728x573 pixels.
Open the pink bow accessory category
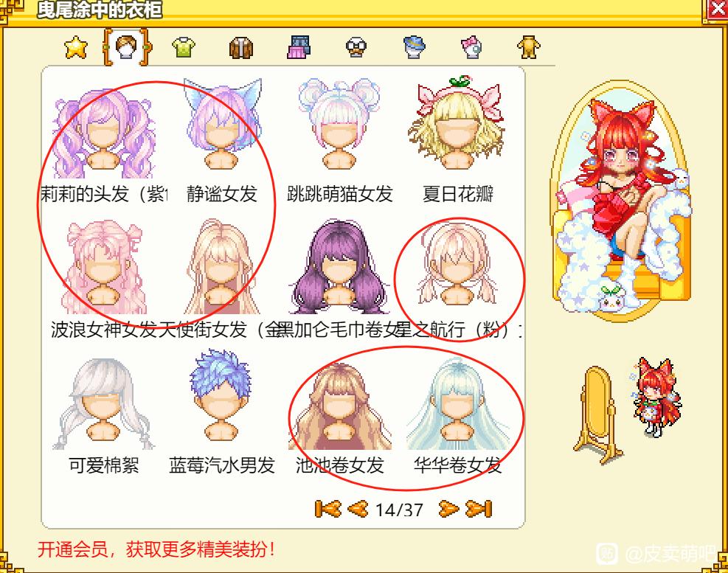(x=471, y=47)
